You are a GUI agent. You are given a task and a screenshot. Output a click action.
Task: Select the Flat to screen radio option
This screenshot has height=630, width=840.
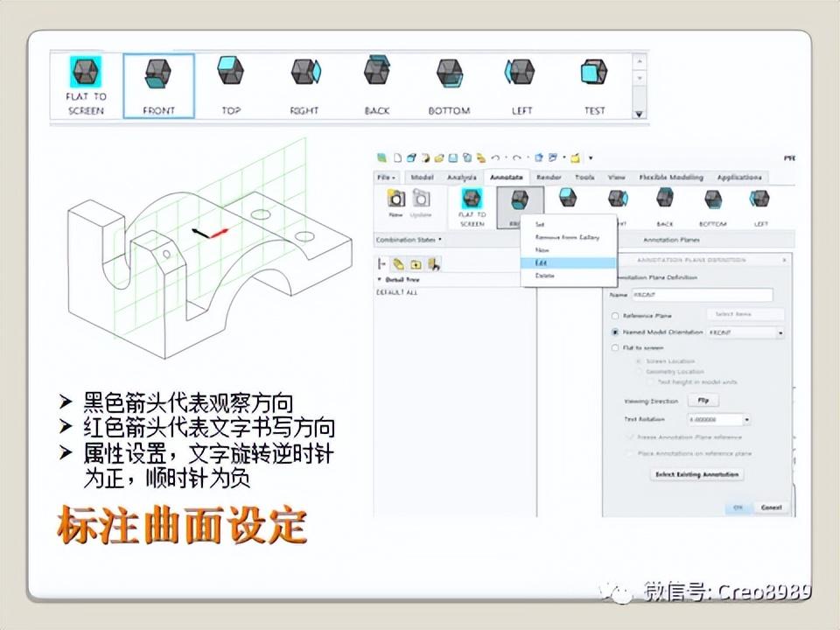click(613, 349)
